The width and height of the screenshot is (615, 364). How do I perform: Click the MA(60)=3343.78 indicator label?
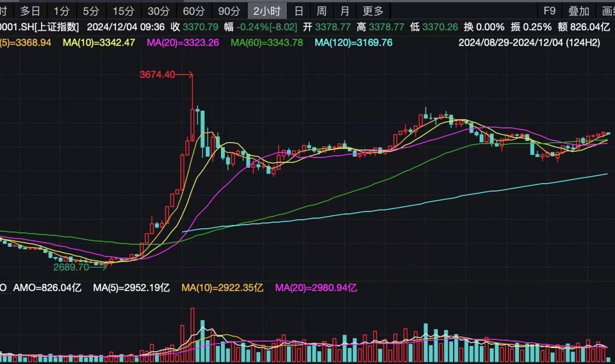click(x=267, y=43)
